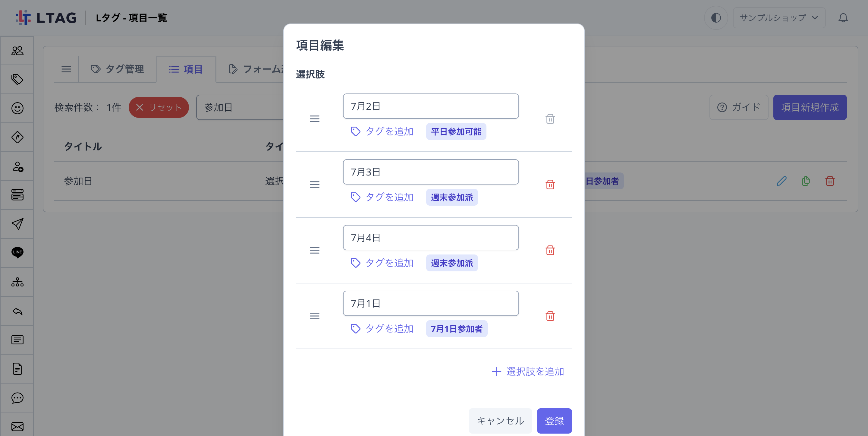
Task: Click the 登録 button
Action: (554, 421)
